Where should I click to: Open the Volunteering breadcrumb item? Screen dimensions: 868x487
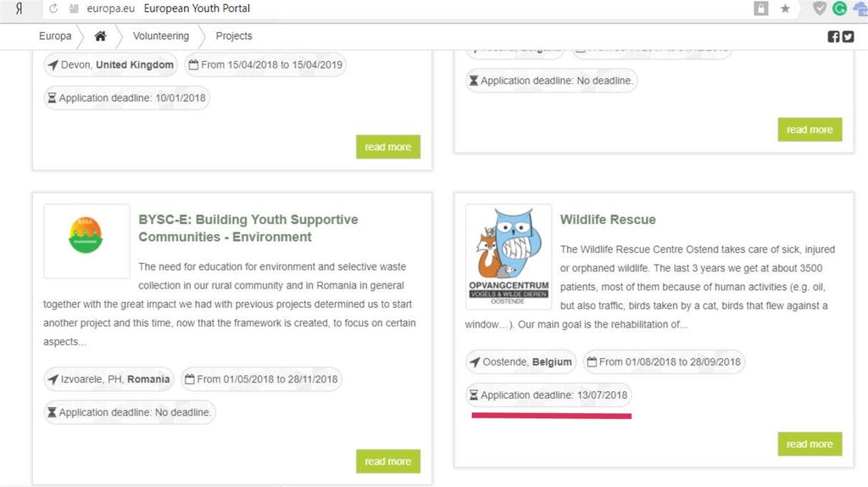tap(160, 36)
